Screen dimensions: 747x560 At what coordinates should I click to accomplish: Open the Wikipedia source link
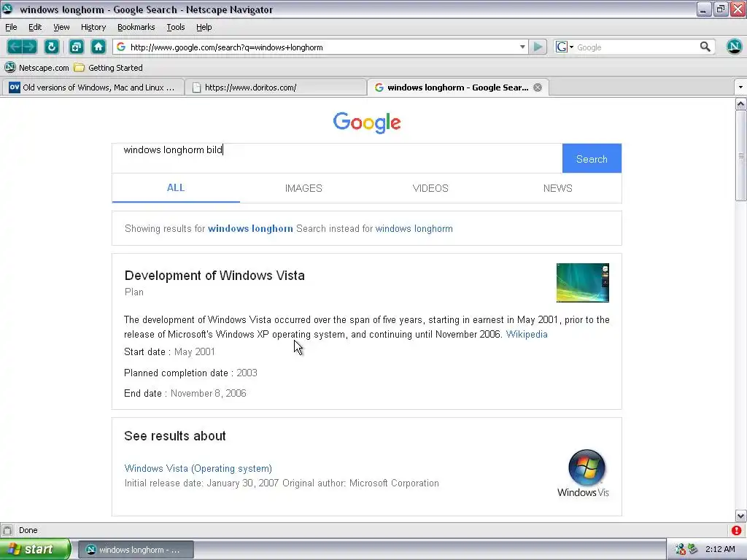(x=527, y=334)
